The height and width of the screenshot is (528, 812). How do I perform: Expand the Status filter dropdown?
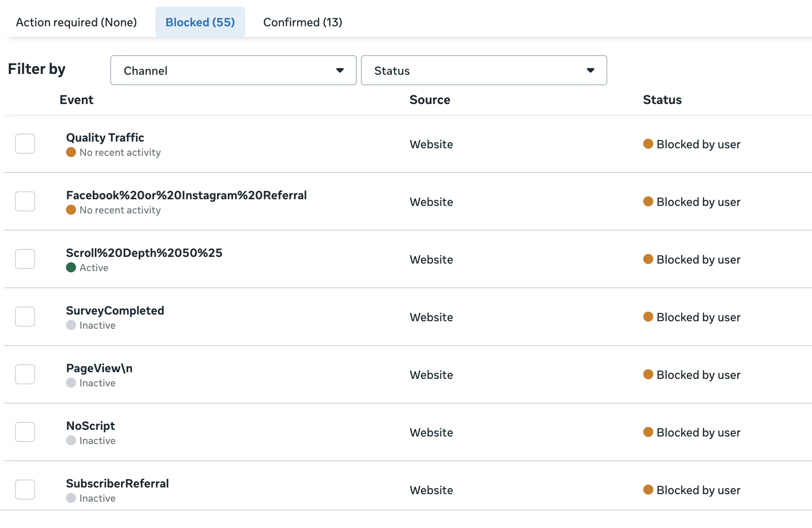pos(484,70)
